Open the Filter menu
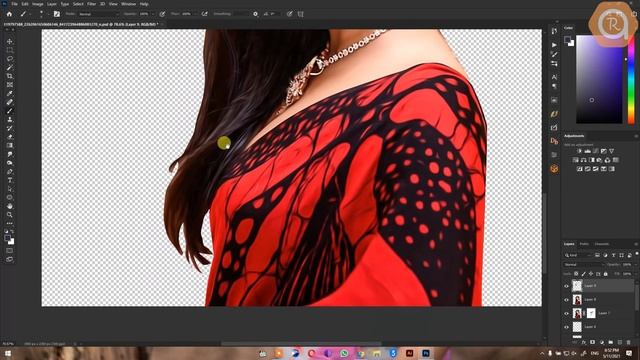This screenshot has width=640, height=360. click(x=91, y=4)
